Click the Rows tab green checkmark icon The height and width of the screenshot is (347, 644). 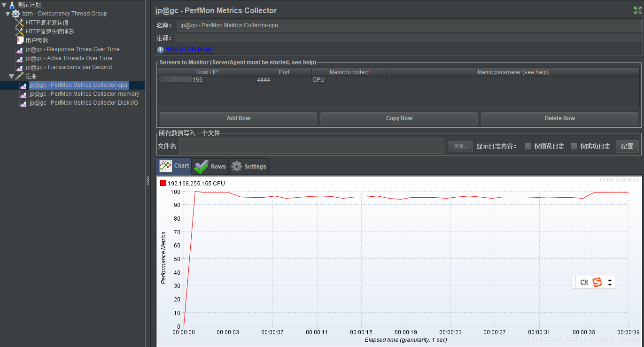[202, 166]
